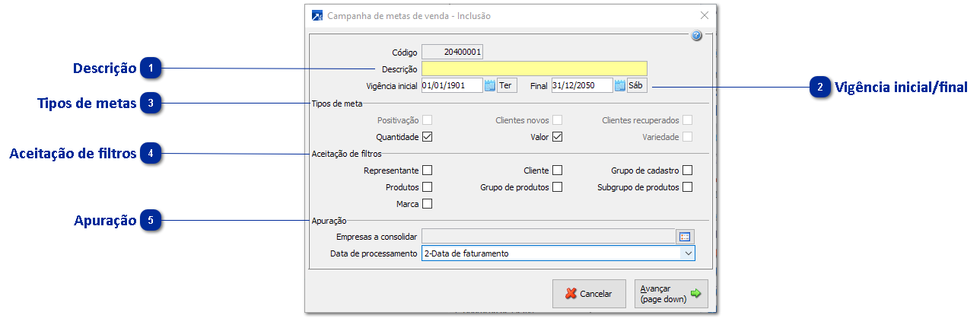Enable the Marca filter checkbox

[x=427, y=203]
